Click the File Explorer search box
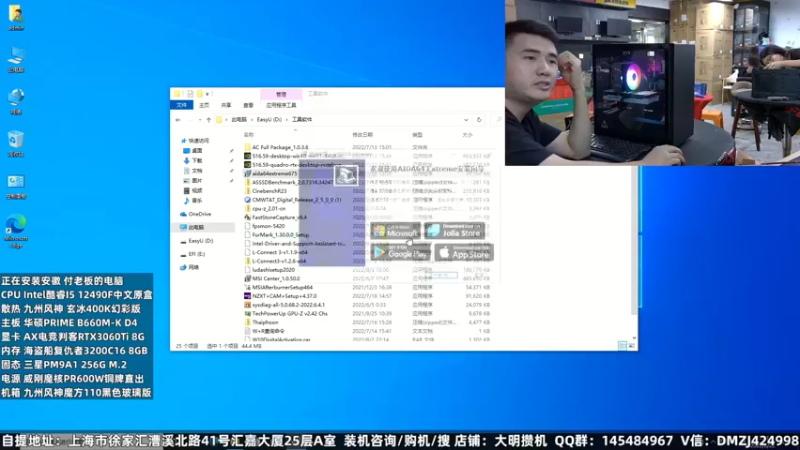The image size is (800, 450). coord(497,120)
